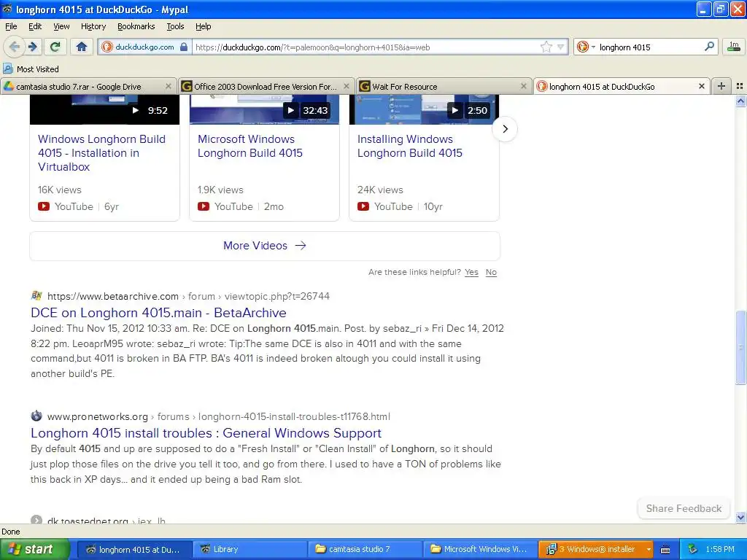Open the Windows Start button
This screenshot has height=560, width=747.
(34, 549)
